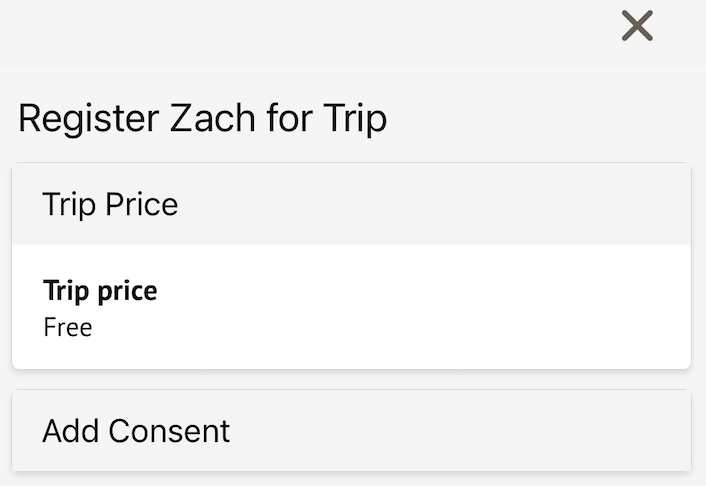Select the Free price value text

pos(68,327)
